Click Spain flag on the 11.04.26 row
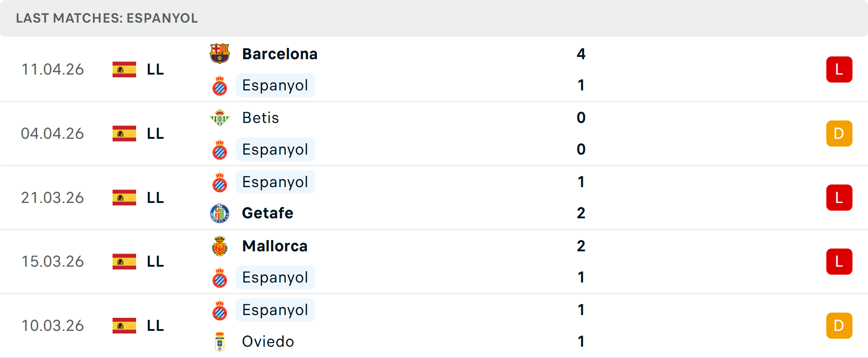The image size is (868, 358). [124, 70]
